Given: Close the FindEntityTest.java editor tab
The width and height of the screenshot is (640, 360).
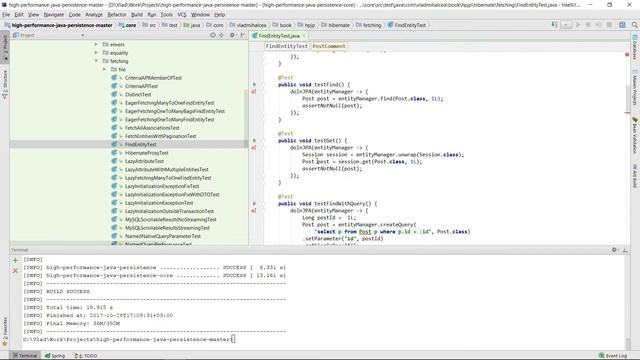Looking at the screenshot, I should (304, 36).
